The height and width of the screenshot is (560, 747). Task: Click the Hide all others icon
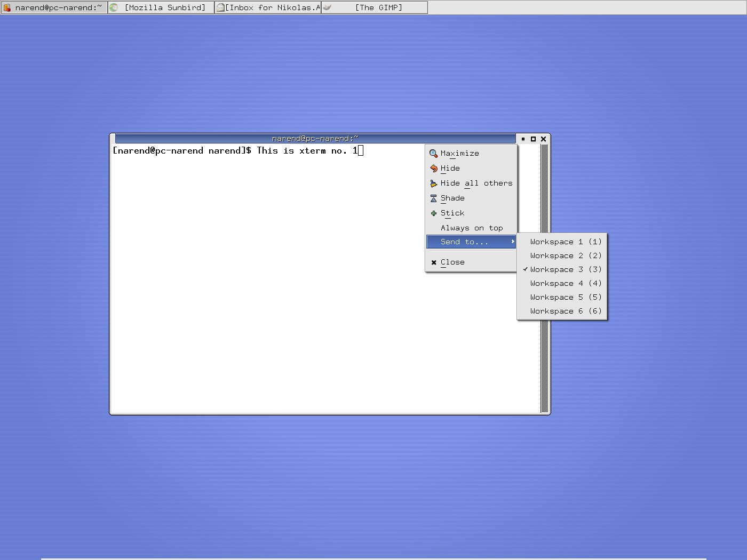[x=433, y=183]
